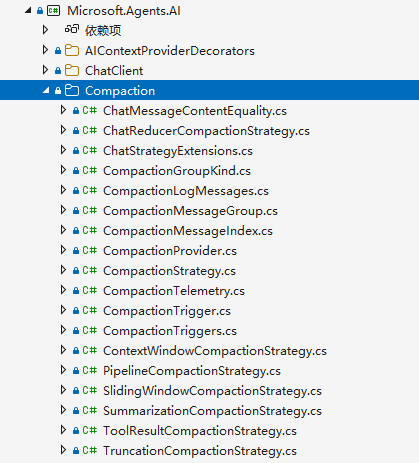Click the 依赖项 dependencies icon
Viewport: 419px width, 463px height.
click(72, 30)
